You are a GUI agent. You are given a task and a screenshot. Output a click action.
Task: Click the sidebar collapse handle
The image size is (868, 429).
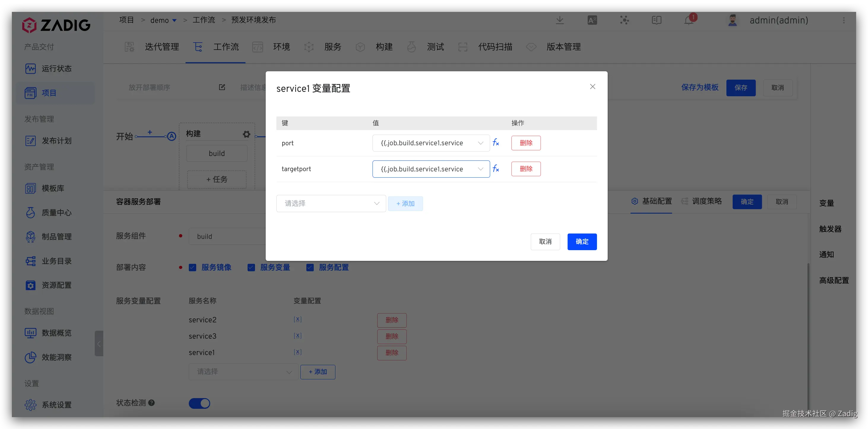pos(99,344)
